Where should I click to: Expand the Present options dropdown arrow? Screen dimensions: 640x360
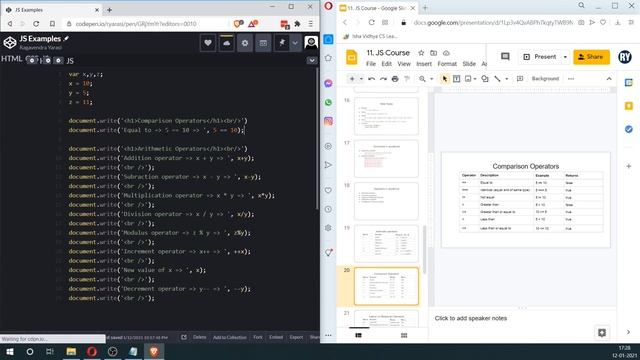pos(565,57)
